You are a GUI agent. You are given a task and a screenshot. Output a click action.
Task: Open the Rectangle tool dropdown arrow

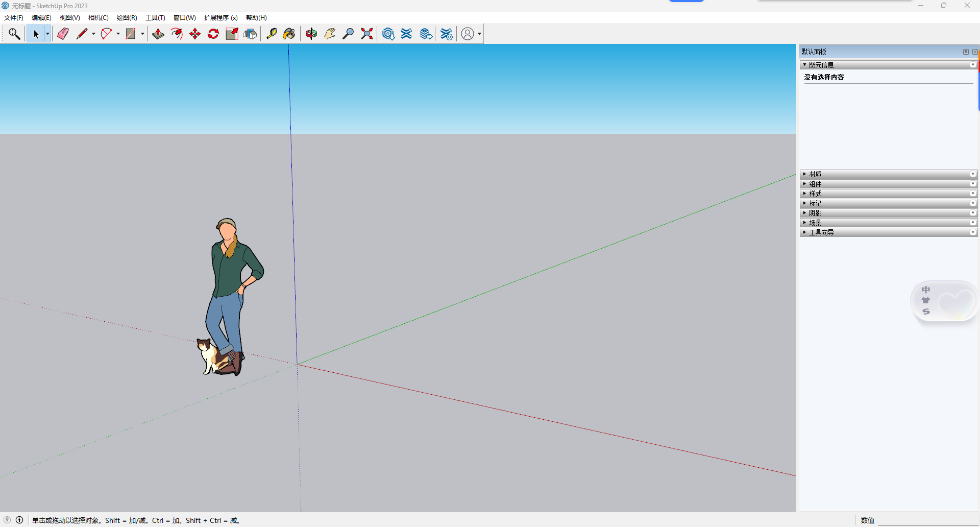pos(141,34)
